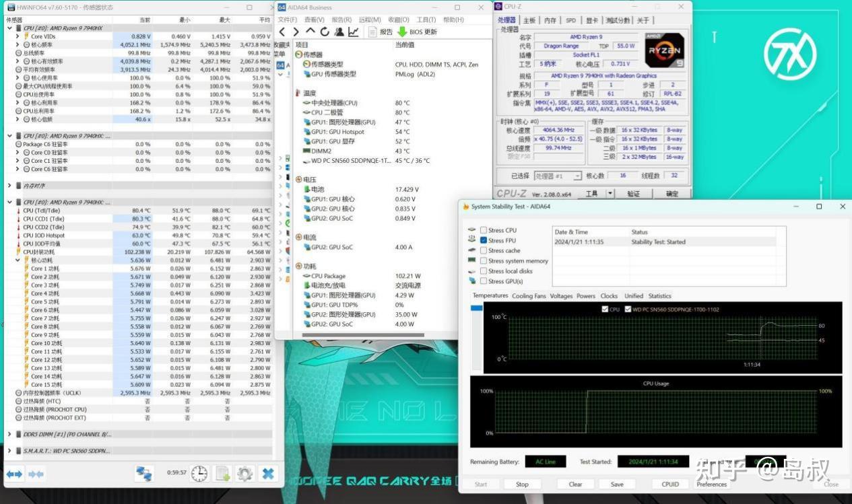The width and height of the screenshot is (852, 504).
Task: Click the HWiNFO log file icon
Action: (x=222, y=474)
